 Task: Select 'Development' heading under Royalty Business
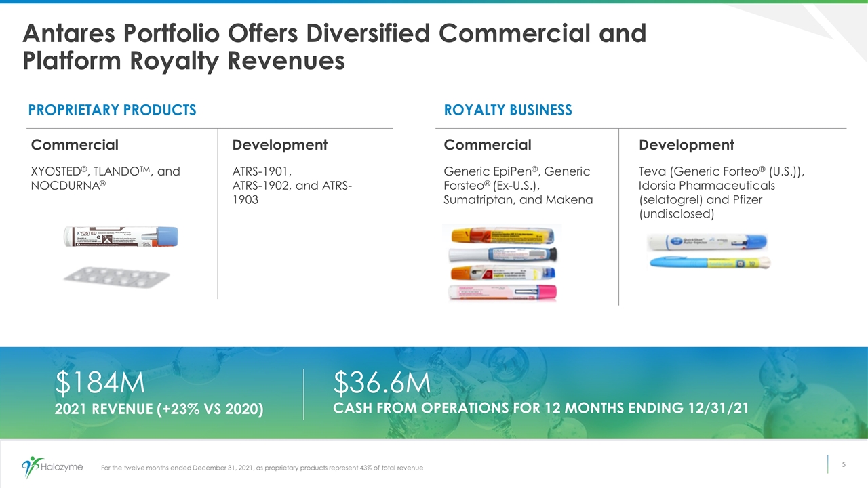point(687,145)
